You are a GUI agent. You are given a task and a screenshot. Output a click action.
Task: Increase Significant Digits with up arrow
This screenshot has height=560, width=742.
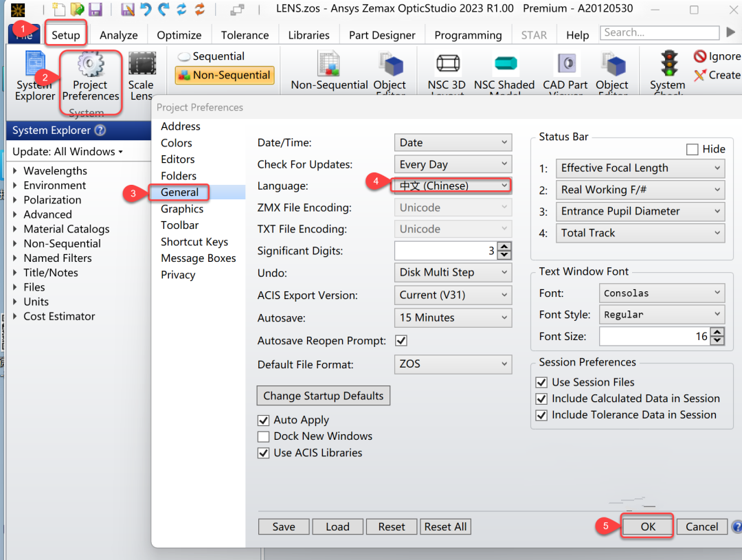[505, 247]
